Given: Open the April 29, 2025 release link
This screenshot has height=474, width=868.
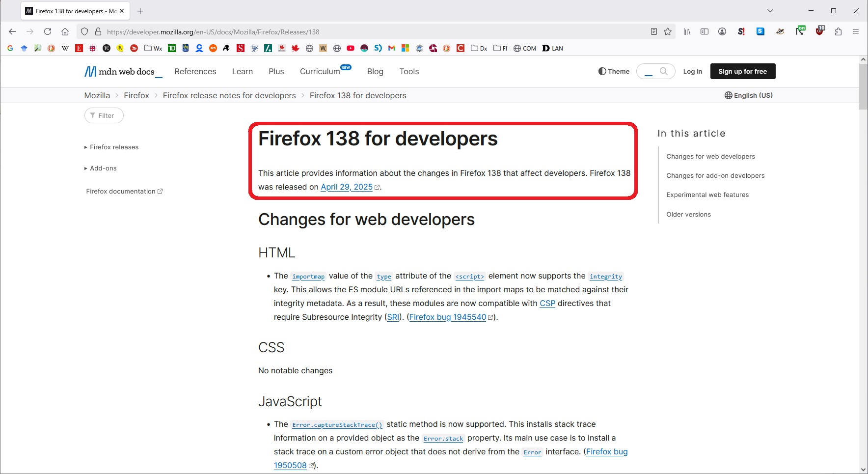Looking at the screenshot, I should pos(347,187).
